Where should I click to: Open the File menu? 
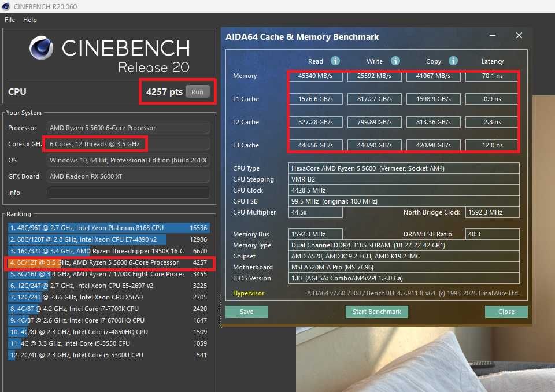[10, 20]
